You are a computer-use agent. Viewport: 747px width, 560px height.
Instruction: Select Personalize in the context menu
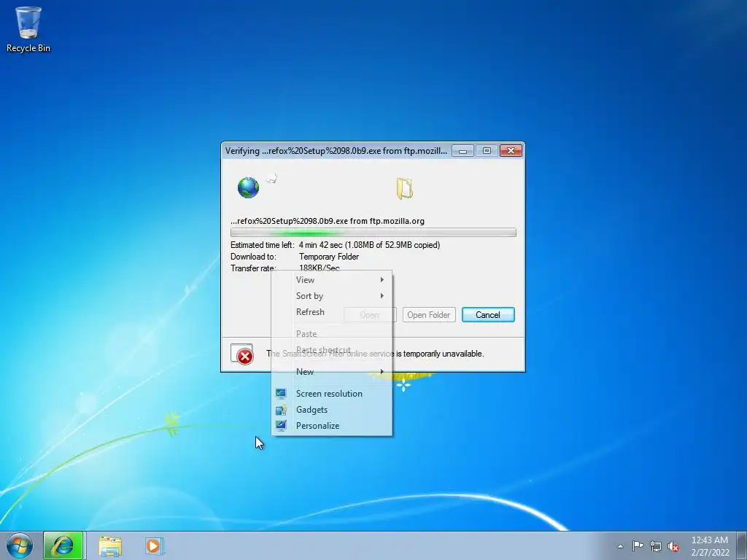[x=332, y=426]
